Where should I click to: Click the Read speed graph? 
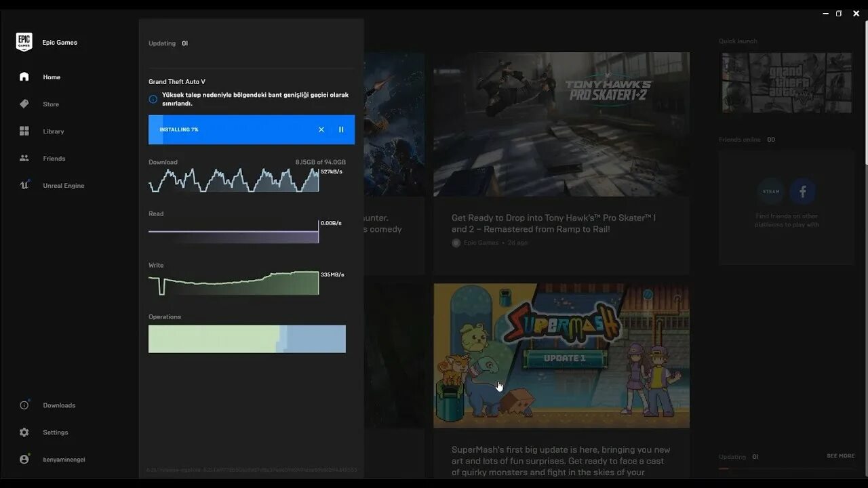pyautogui.click(x=234, y=231)
